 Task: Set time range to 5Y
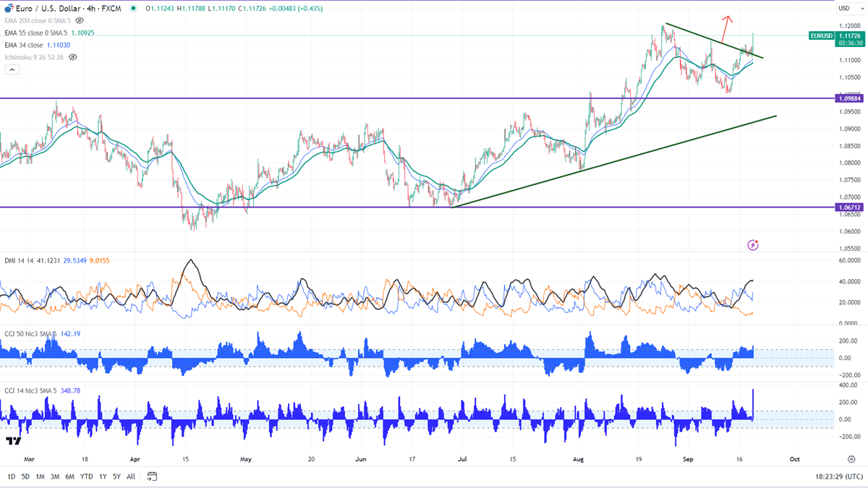(116, 476)
